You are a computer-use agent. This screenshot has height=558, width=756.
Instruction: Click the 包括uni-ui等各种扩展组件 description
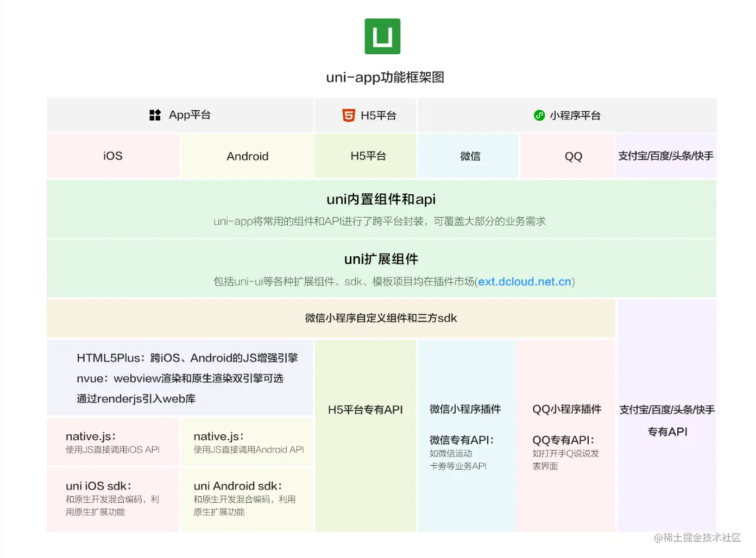coord(394,282)
